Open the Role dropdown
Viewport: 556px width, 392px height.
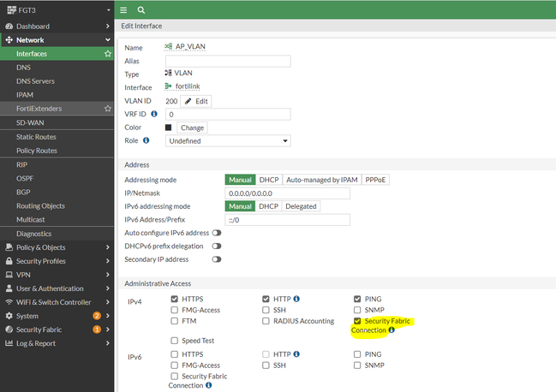(x=228, y=141)
